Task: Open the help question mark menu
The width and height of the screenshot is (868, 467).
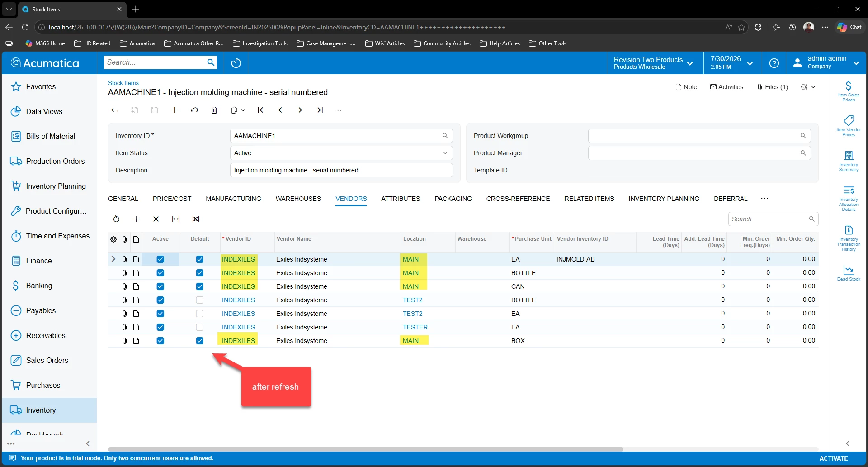Action: 774,63
